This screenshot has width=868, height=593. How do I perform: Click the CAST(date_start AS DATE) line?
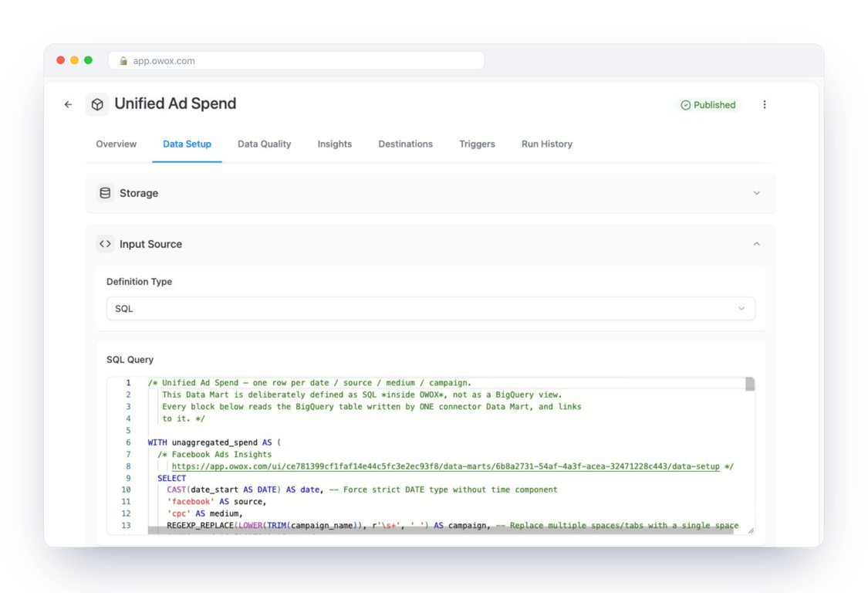362,490
